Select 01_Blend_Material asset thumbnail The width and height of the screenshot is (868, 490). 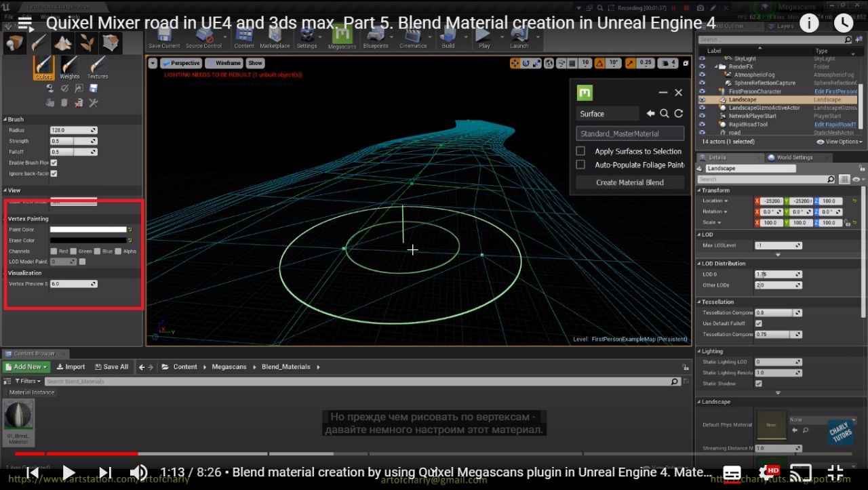point(18,423)
